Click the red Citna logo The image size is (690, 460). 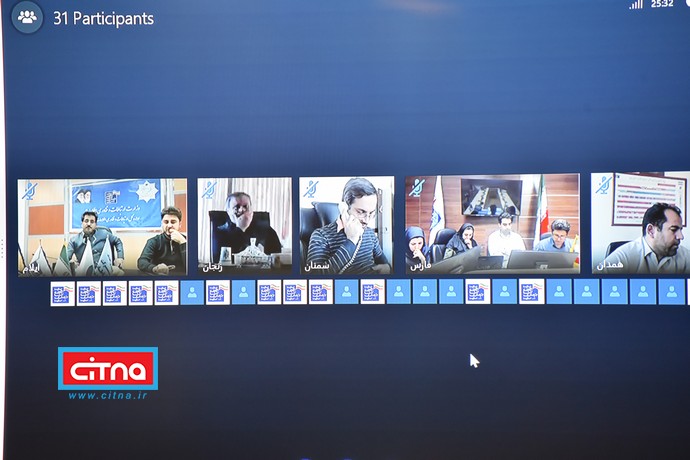click(107, 369)
